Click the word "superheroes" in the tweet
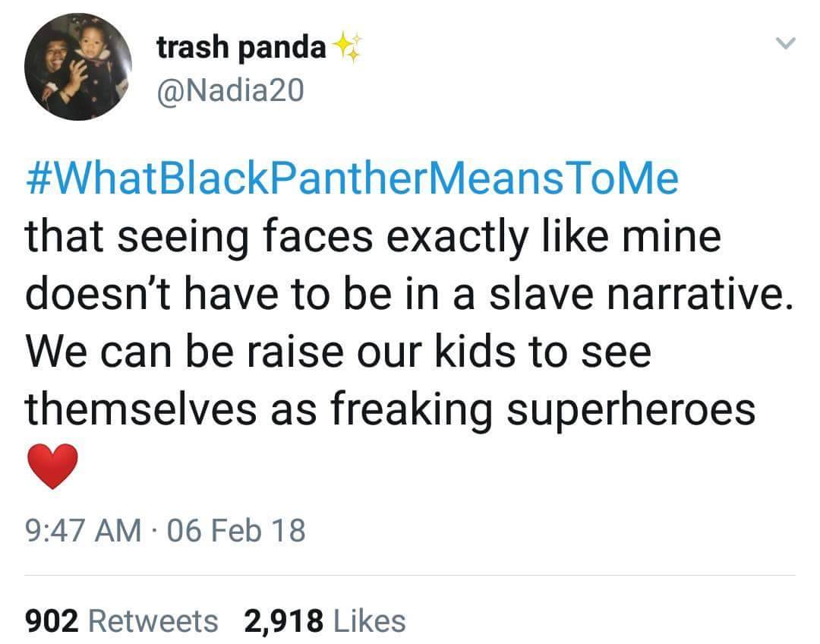Image resolution: width=820 pixels, height=644 pixels. 631,410
